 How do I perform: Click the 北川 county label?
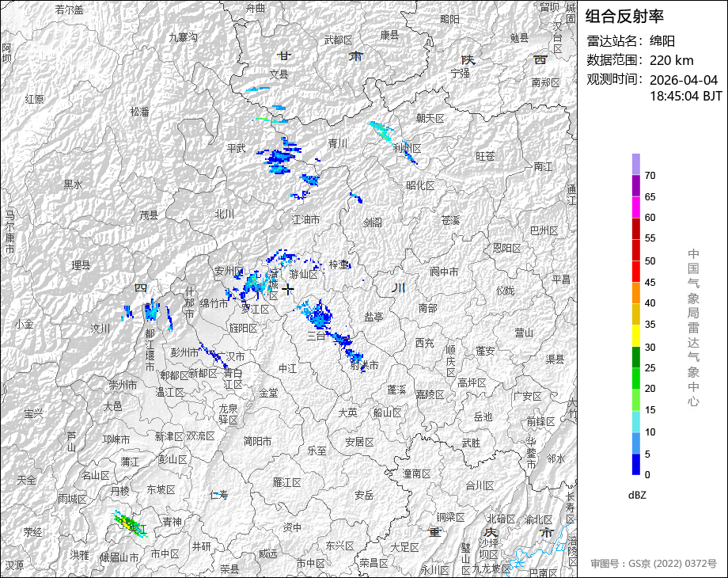225,214
